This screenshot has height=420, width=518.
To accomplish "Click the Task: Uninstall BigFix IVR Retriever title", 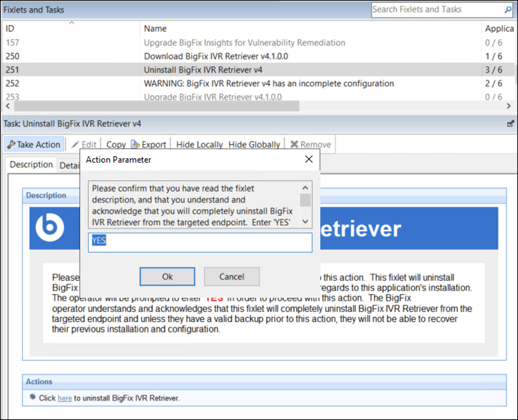I will pyautogui.click(x=72, y=124).
